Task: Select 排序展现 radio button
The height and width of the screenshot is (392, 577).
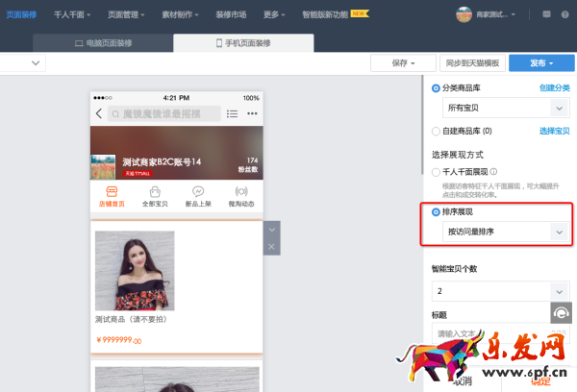Action: (436, 211)
